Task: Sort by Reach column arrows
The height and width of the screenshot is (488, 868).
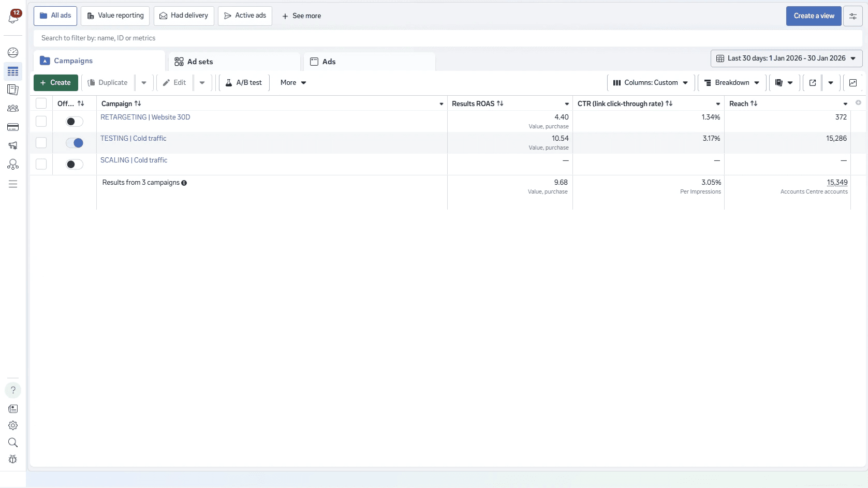Action: (x=754, y=103)
